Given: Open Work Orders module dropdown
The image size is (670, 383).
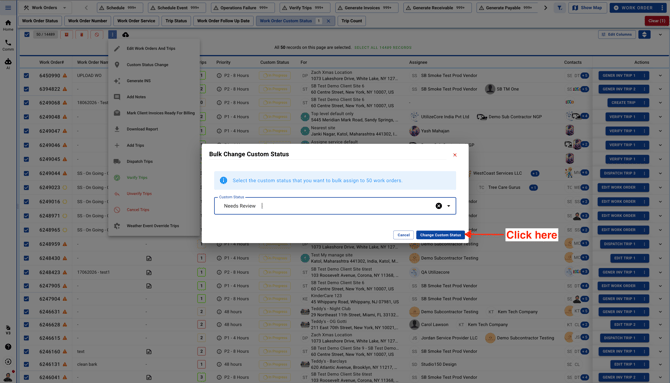Looking at the screenshot, I should pyautogui.click(x=45, y=8).
